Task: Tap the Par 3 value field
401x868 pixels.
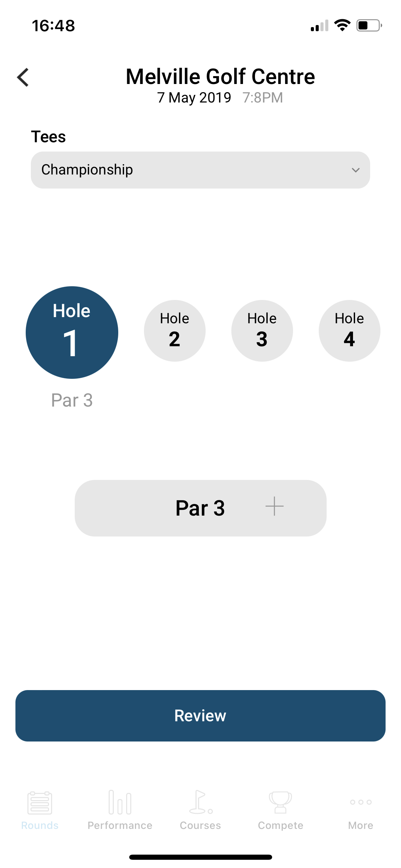Action: coord(200,508)
